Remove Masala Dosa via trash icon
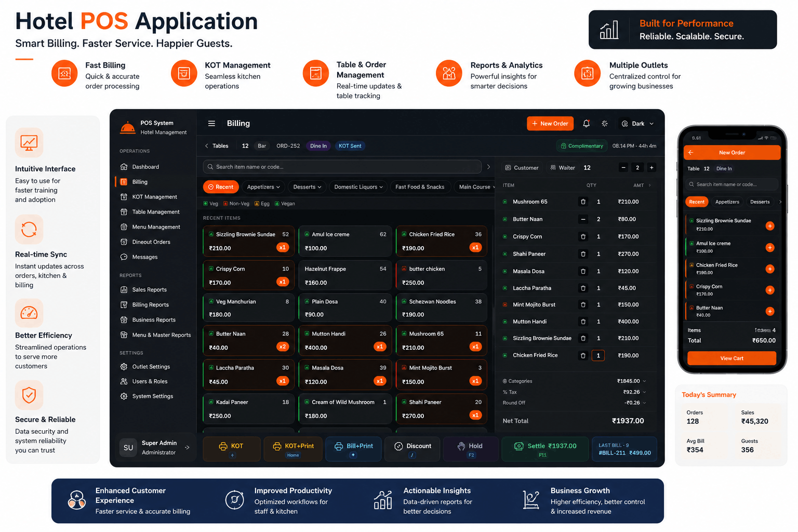Viewport: 798px width, 532px height. [583, 271]
